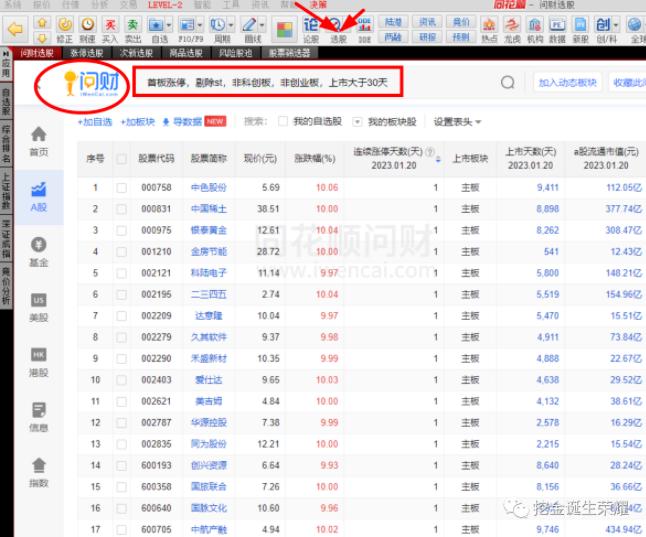
Task: Select 指数 index in the sidebar
Action: [x=39, y=472]
